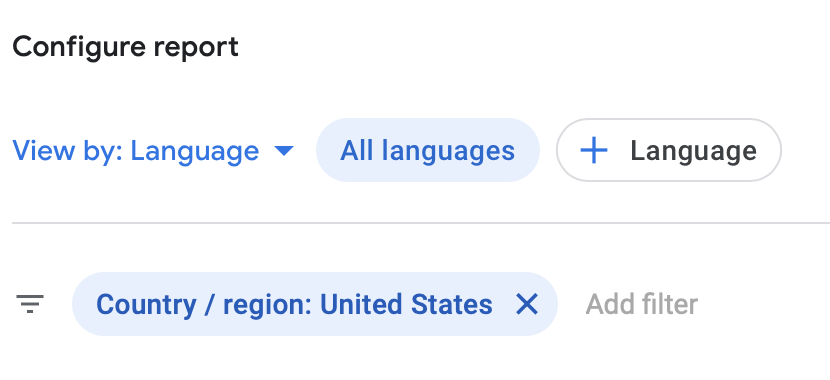
Task: Open the View by: Language dropdown
Action: pyautogui.click(x=153, y=151)
